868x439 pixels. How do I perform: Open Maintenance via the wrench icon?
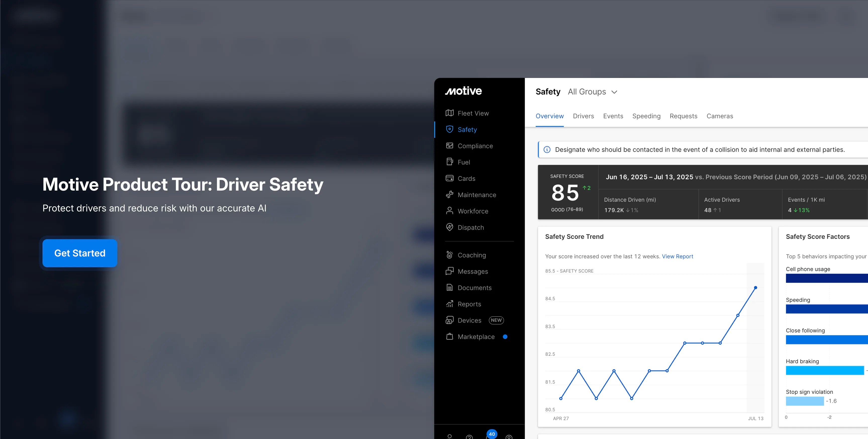(x=449, y=195)
